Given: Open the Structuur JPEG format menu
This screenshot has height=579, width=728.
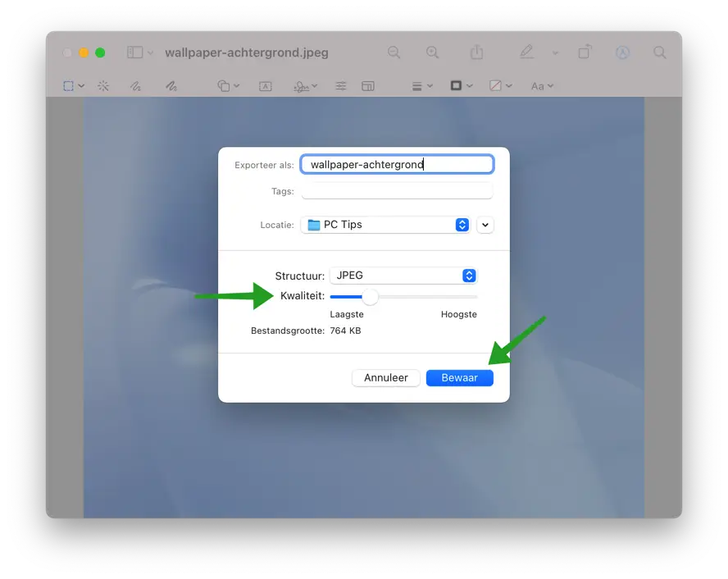Looking at the screenshot, I should 403,276.
